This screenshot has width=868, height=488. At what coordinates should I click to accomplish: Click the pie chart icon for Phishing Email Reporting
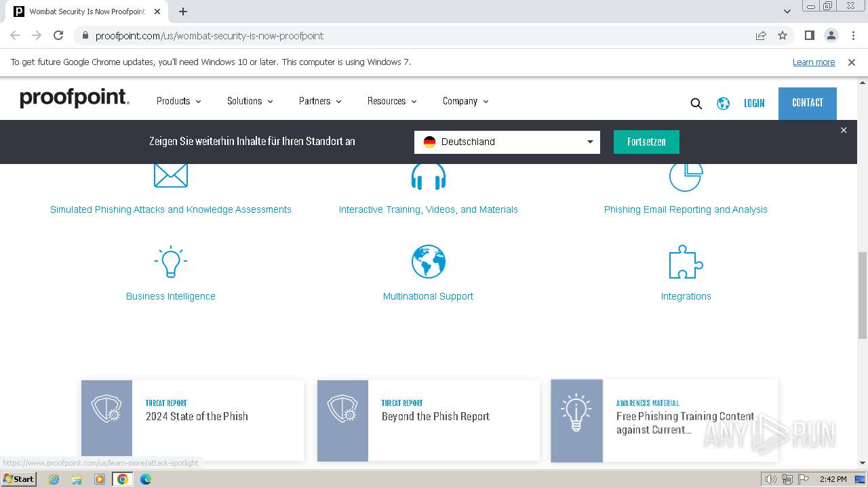click(686, 176)
